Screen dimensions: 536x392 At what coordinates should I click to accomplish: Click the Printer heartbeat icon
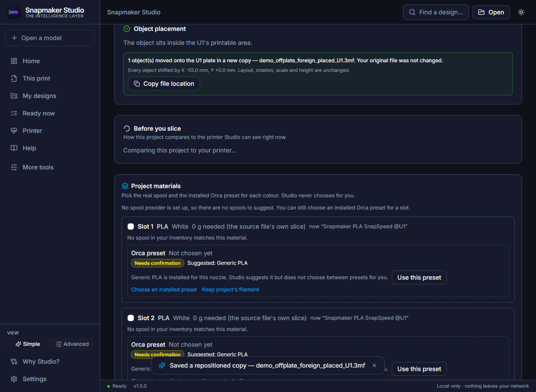click(x=14, y=131)
